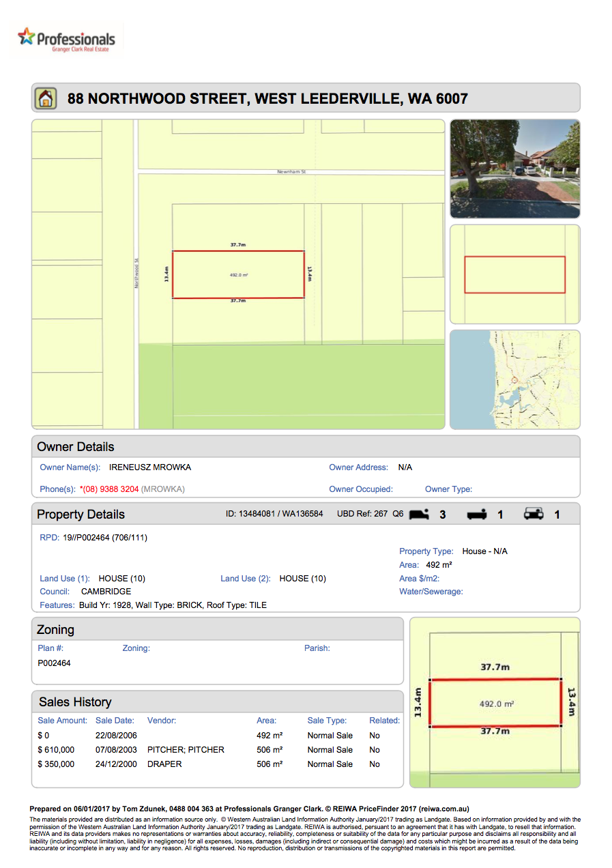
Task: Click the sale date 22/08/2006
Action: pos(116,736)
